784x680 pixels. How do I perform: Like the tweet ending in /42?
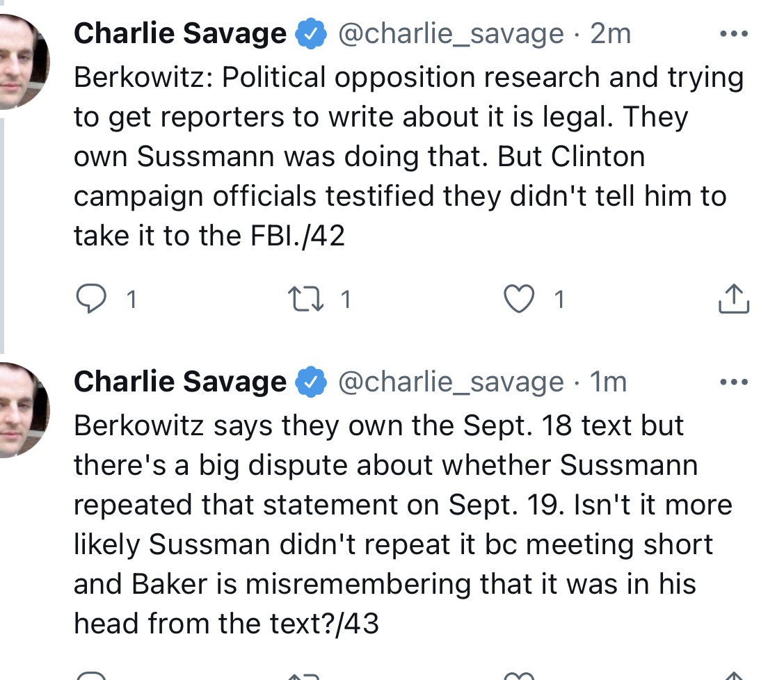click(517, 299)
